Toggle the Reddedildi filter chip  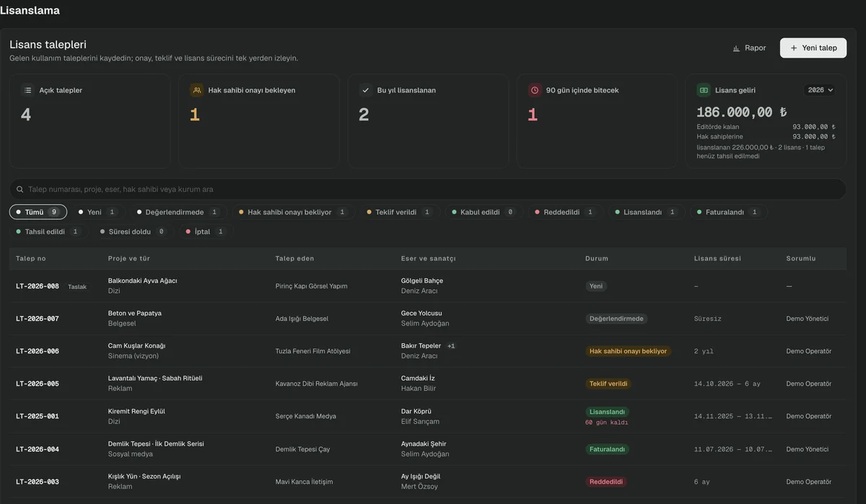point(565,212)
